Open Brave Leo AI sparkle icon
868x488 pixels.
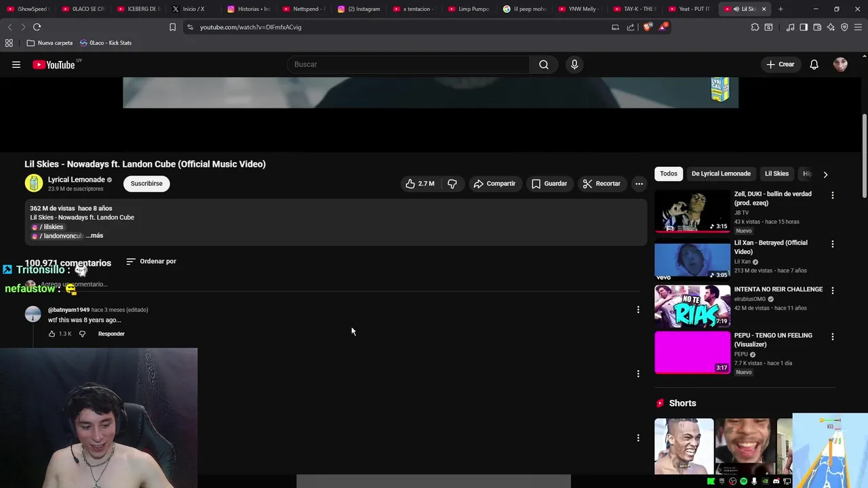click(831, 27)
